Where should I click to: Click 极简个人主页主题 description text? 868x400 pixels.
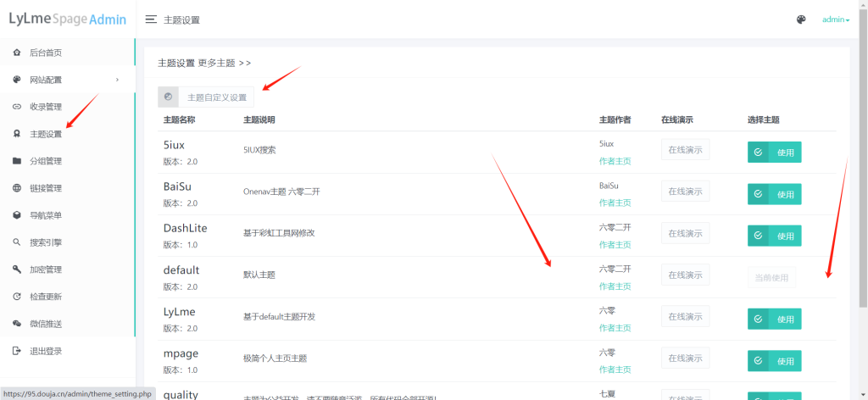(x=275, y=358)
